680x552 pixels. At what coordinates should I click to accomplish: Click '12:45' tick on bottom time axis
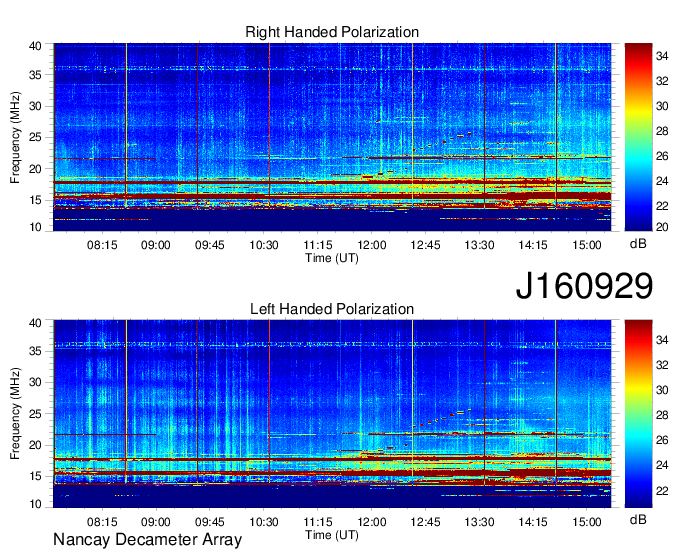pyautogui.click(x=425, y=522)
